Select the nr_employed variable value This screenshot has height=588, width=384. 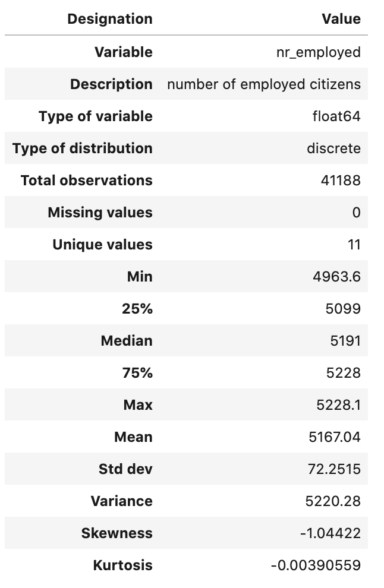319,52
